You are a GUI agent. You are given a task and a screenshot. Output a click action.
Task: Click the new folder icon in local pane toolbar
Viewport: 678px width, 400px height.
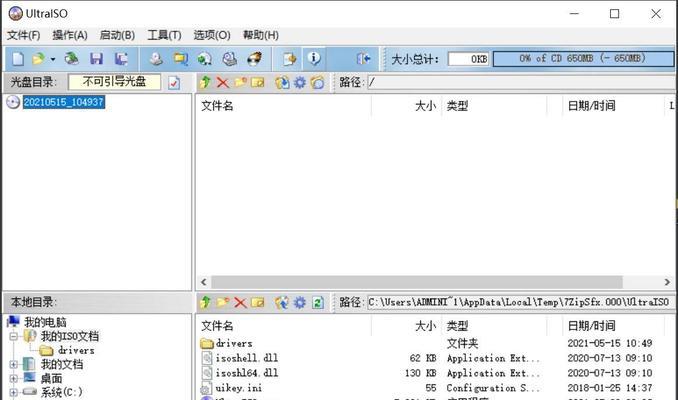[x=223, y=302]
